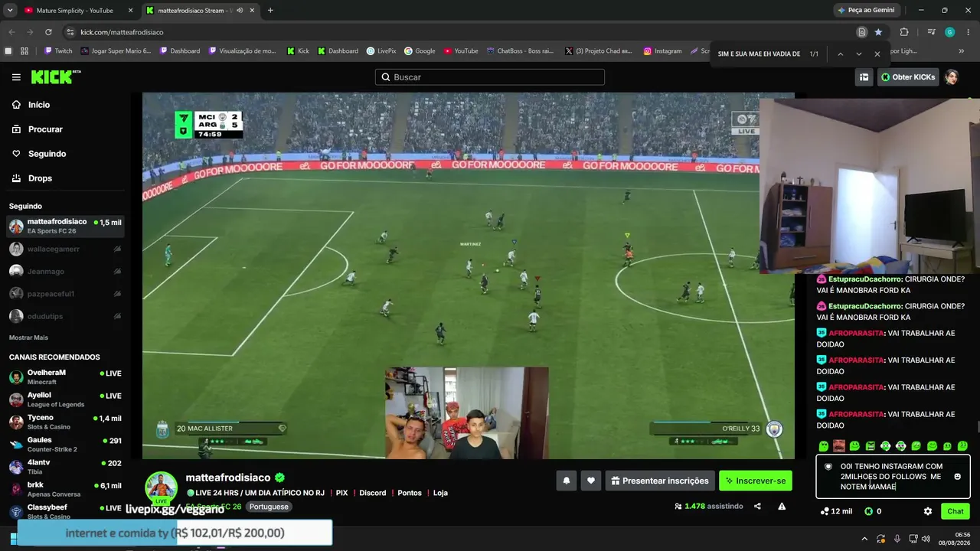Open recommended channel OvelheraM
The width and height of the screenshot is (980, 551).
point(65,377)
